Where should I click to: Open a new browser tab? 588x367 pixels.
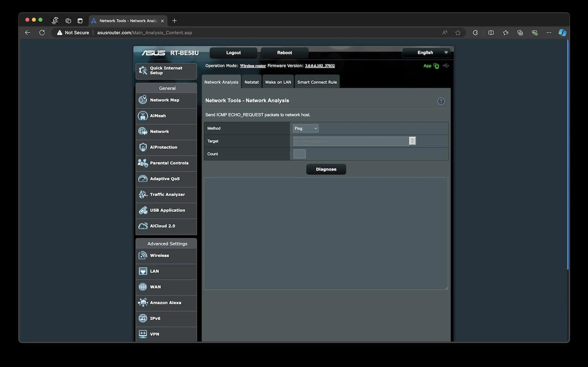pyautogui.click(x=175, y=21)
